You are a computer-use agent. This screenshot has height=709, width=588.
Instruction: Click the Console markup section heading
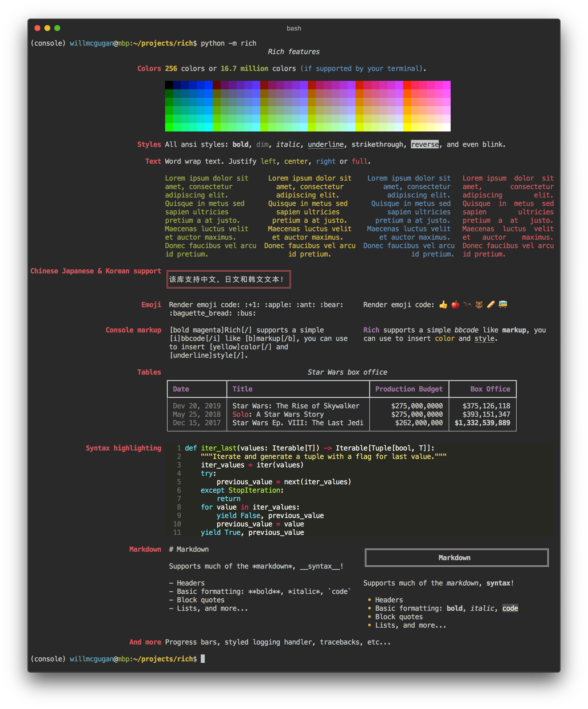pos(134,330)
